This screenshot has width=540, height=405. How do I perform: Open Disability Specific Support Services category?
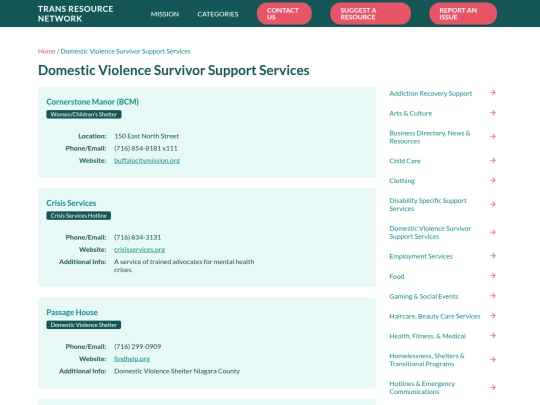[x=428, y=205]
